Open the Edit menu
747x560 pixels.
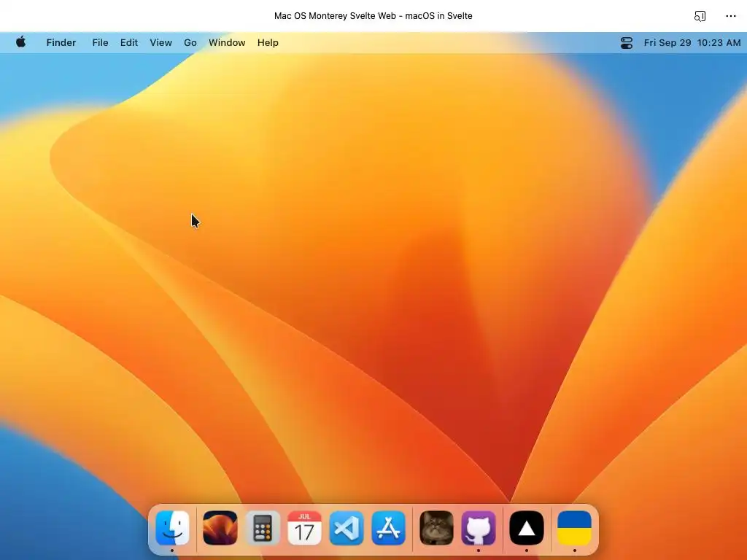click(x=129, y=43)
